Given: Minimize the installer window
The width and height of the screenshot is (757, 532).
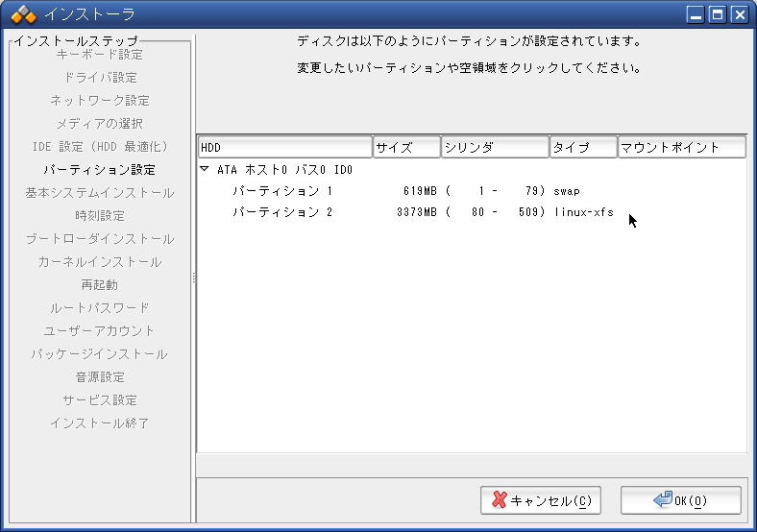Looking at the screenshot, I should click(696, 14).
